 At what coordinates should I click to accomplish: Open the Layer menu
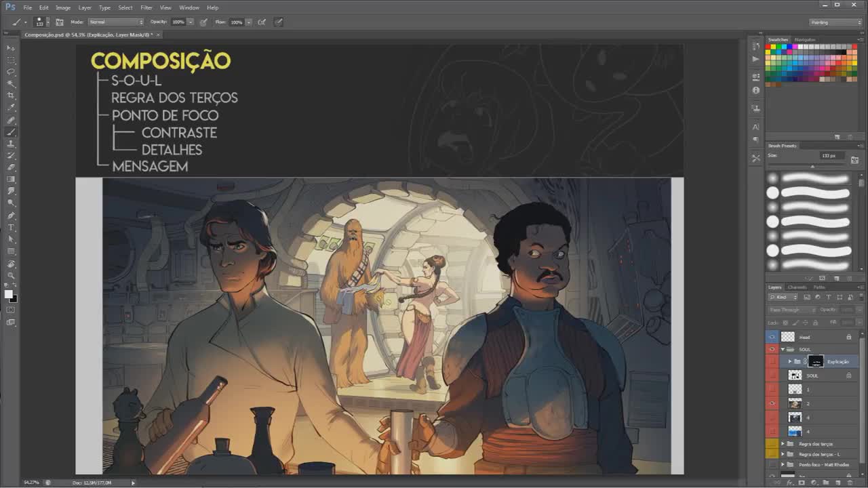click(x=85, y=7)
